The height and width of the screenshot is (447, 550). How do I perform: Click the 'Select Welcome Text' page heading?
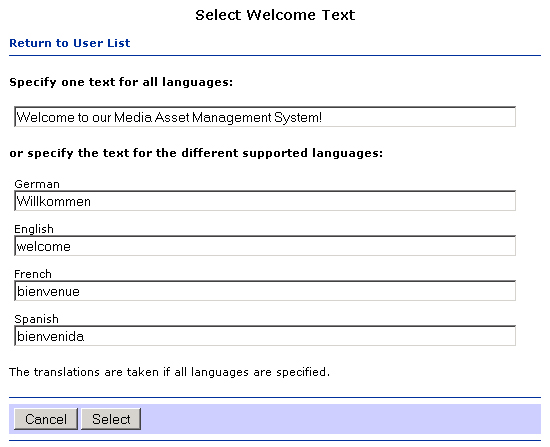click(275, 15)
